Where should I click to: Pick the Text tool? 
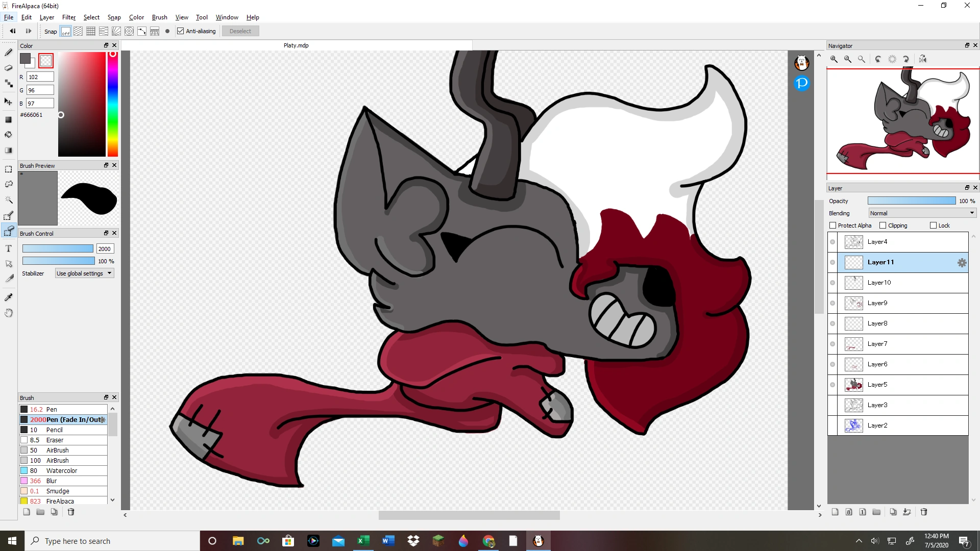(x=9, y=248)
